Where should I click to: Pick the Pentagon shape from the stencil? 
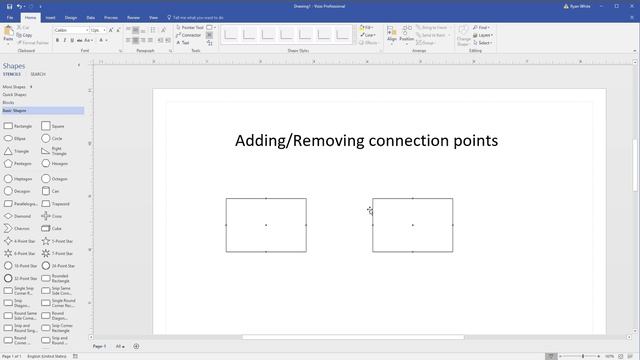coord(18,163)
